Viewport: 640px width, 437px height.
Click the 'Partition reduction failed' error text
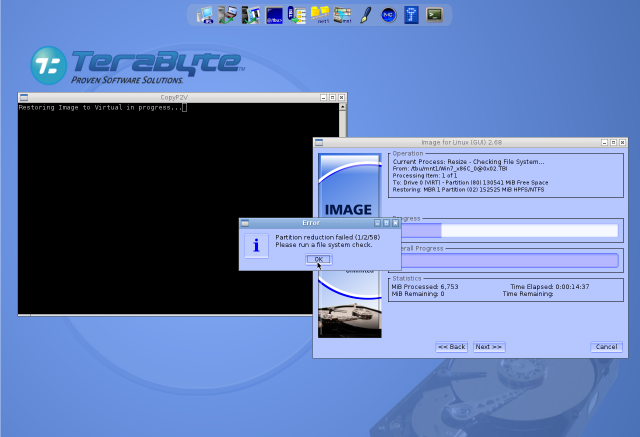tap(328, 237)
